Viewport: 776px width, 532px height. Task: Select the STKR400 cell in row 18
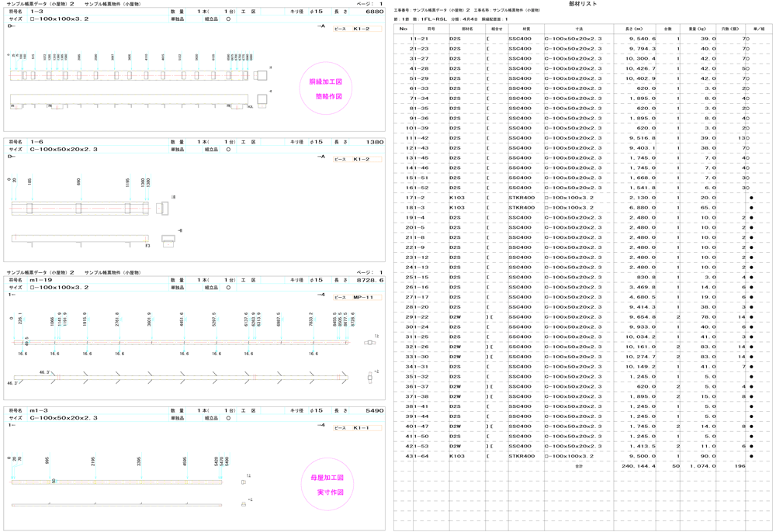click(x=521, y=207)
